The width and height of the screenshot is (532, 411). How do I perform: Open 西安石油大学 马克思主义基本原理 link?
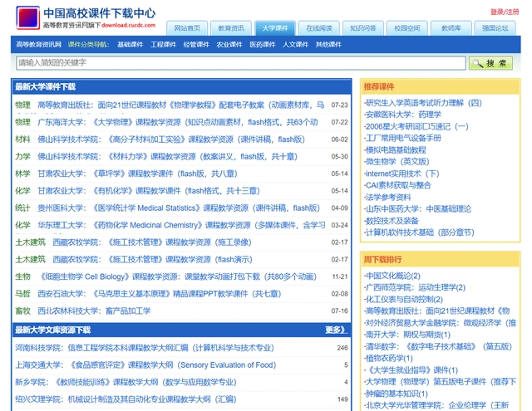tap(159, 294)
